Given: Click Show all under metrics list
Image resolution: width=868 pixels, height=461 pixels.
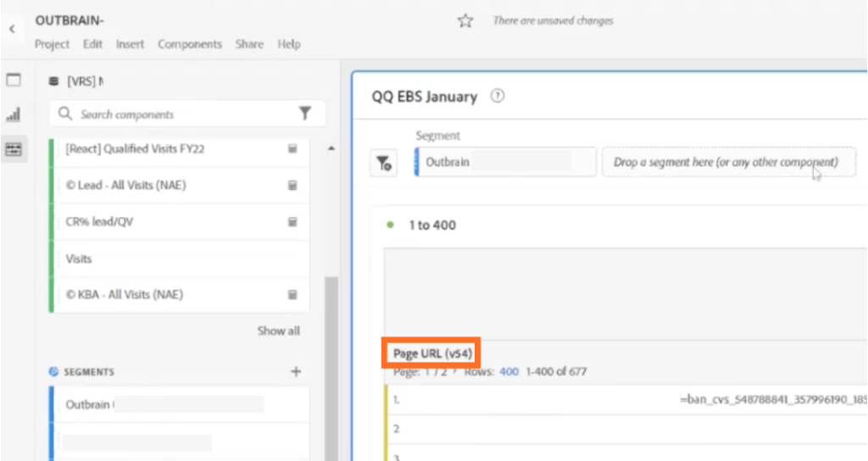Looking at the screenshot, I should coord(278,330).
